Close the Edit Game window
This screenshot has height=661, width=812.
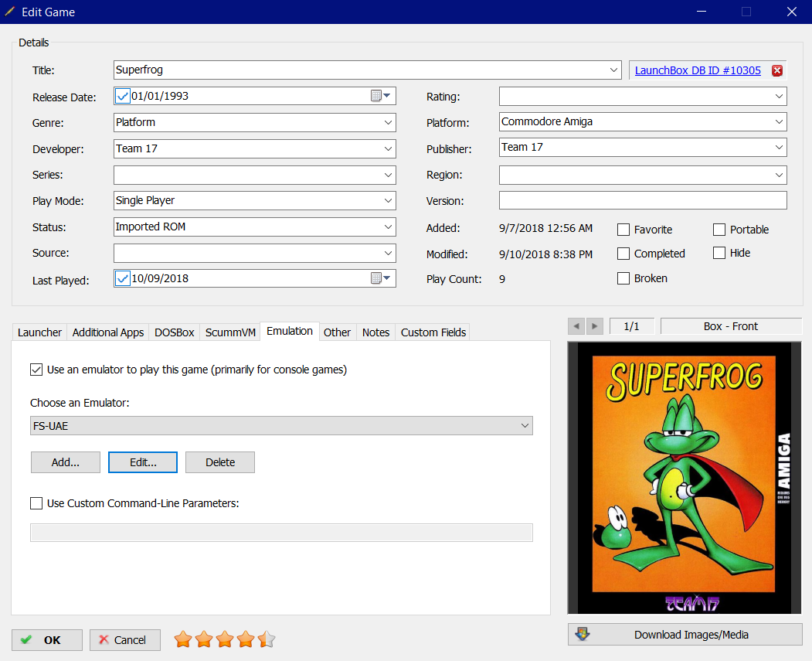click(x=792, y=12)
